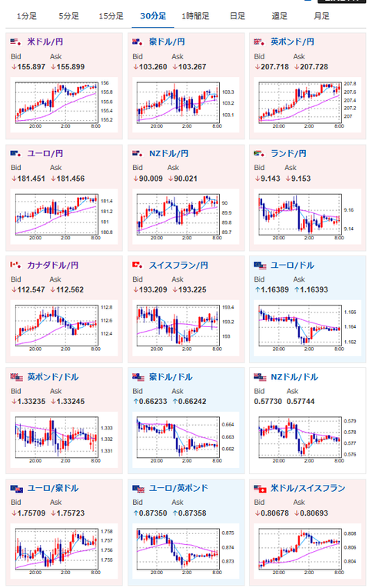Screen dimensions: 369x588
Task: Open the ユーロ/ドル pair link
Action: (x=292, y=265)
